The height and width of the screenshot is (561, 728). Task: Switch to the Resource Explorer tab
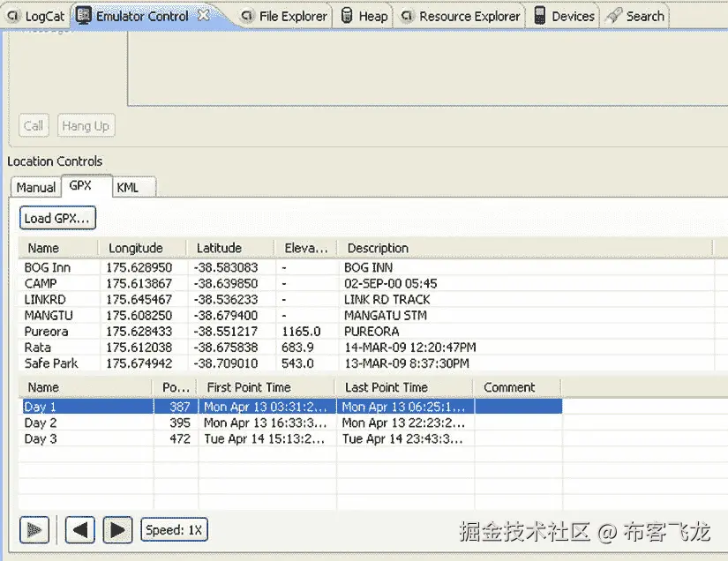(461, 16)
